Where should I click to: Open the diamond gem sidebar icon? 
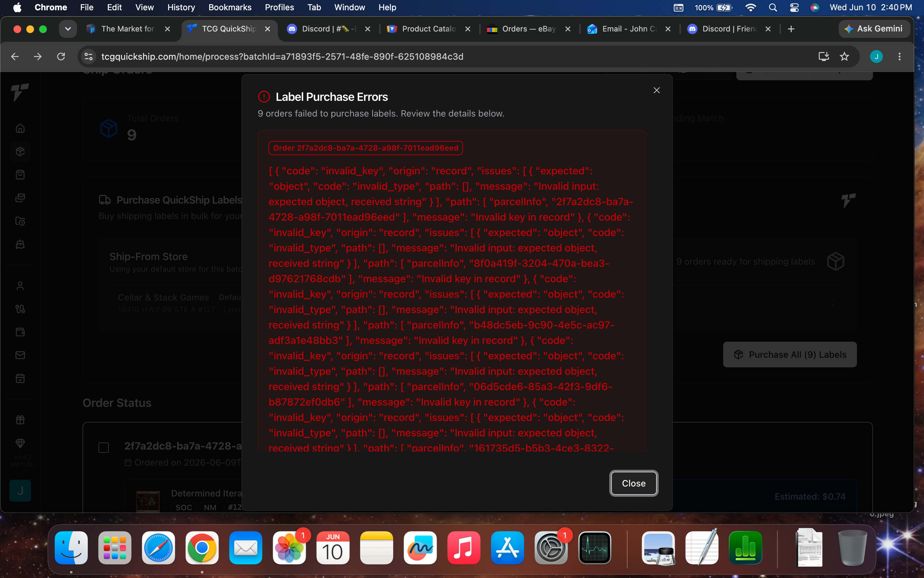click(x=20, y=443)
